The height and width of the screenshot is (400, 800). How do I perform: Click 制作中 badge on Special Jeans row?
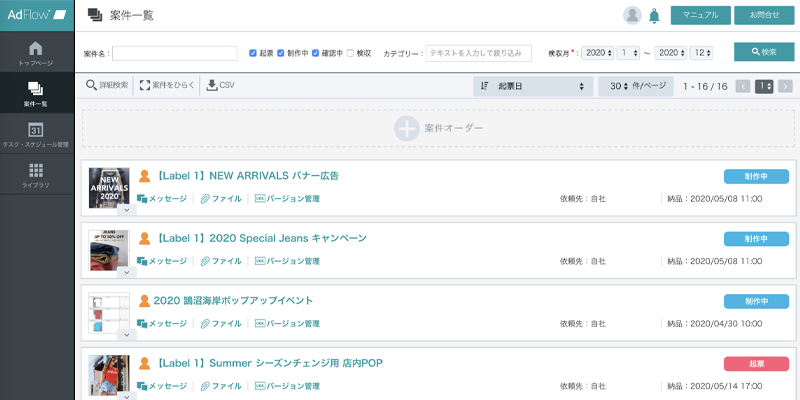point(756,239)
